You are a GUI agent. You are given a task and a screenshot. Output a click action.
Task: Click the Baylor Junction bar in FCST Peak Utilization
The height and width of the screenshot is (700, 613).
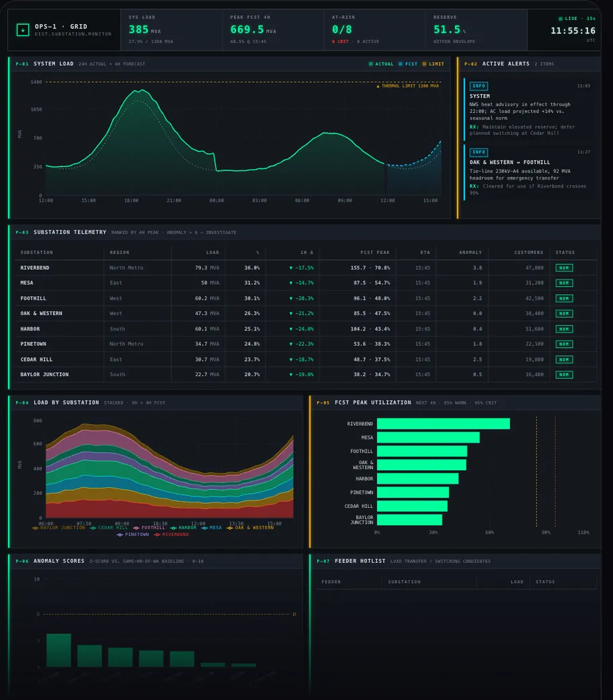(409, 520)
